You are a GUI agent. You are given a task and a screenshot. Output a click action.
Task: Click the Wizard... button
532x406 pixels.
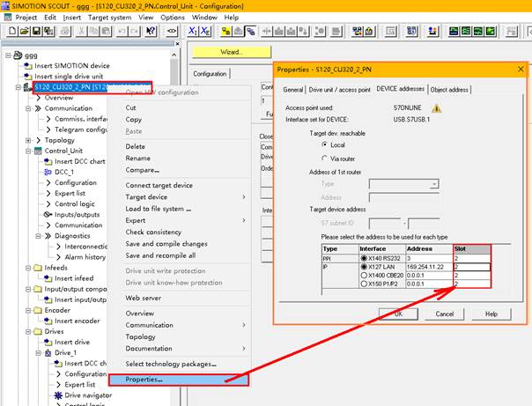tap(231, 53)
